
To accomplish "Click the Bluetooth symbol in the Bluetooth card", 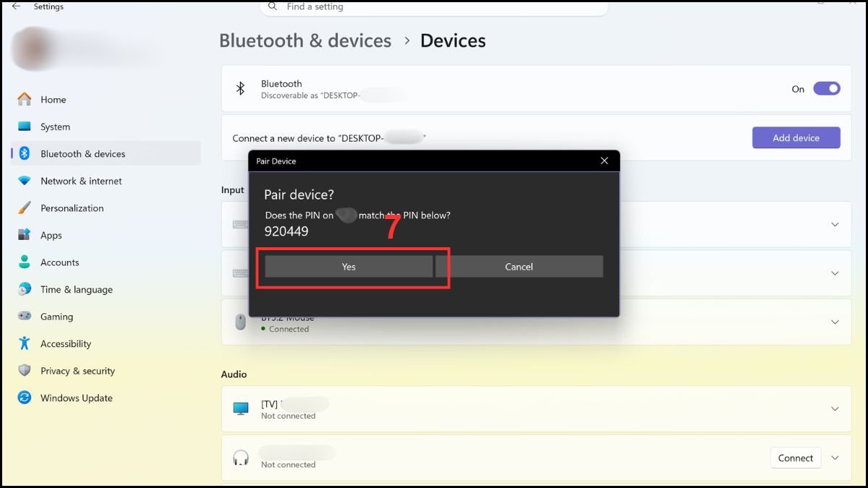I will pyautogui.click(x=241, y=89).
